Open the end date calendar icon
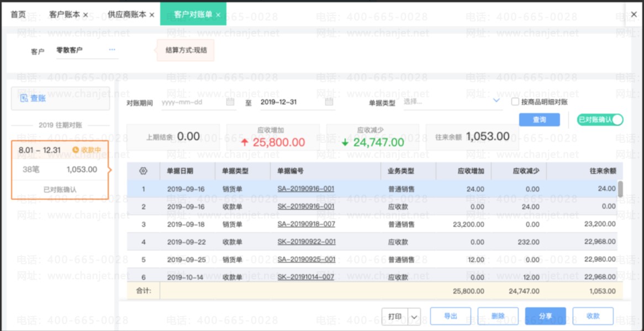The height and width of the screenshot is (331, 644). [x=329, y=102]
